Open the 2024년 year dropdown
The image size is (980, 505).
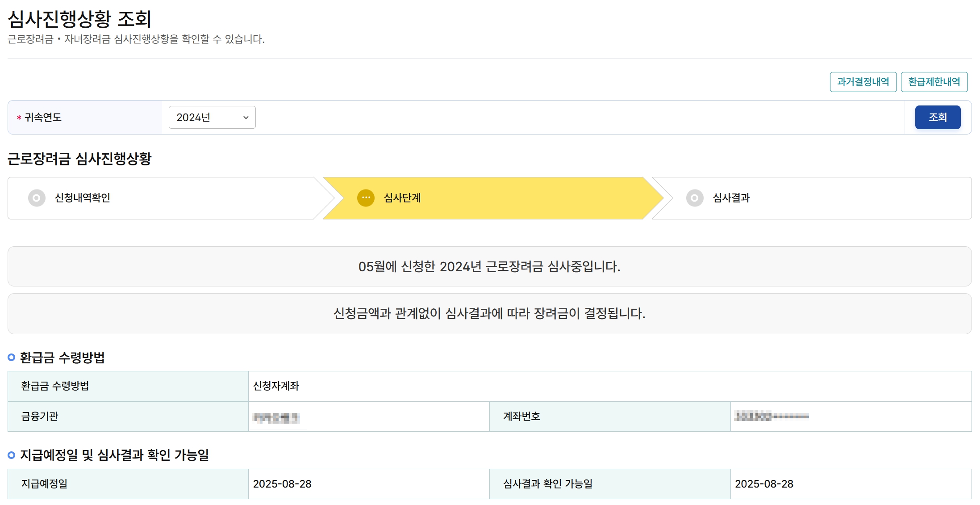[212, 118]
